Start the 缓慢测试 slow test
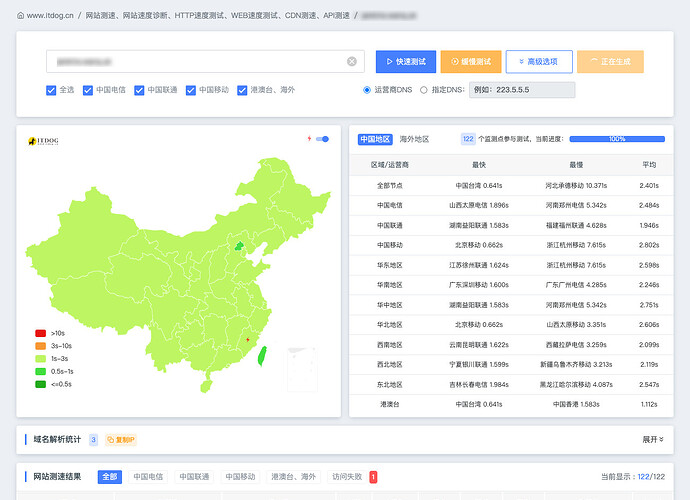This screenshot has width=690, height=500. 471,62
